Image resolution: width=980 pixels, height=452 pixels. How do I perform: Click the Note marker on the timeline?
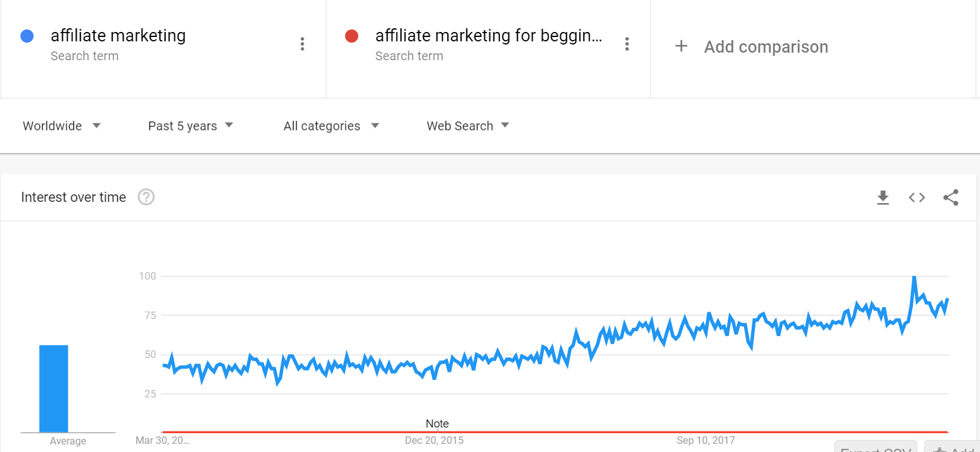tap(437, 424)
